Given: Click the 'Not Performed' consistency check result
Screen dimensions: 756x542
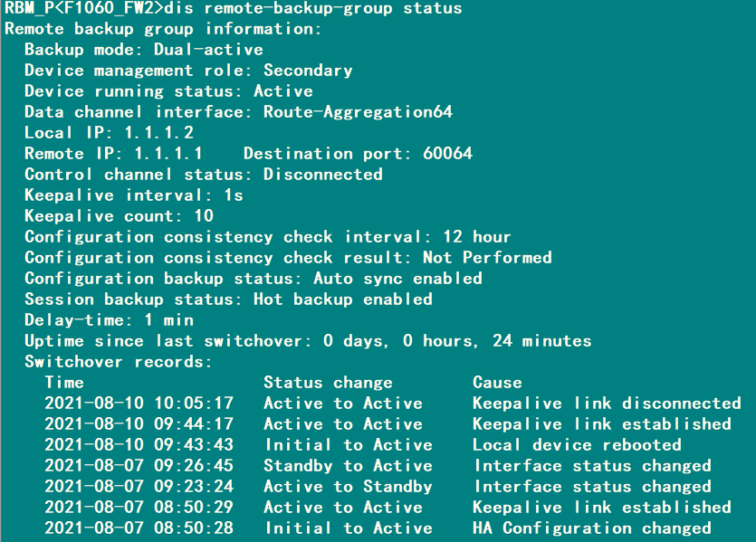Looking at the screenshot, I should (487, 258).
